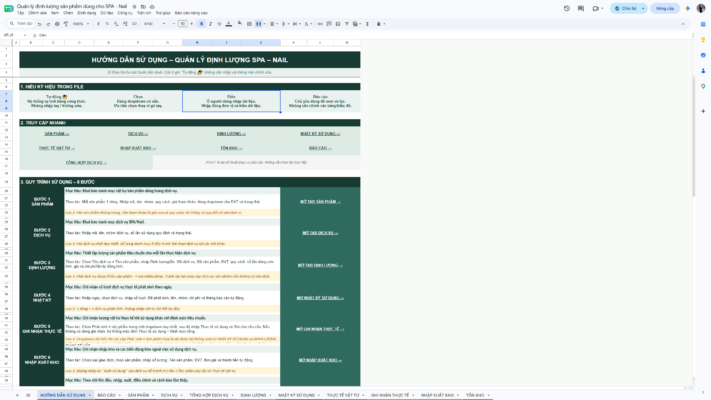This screenshot has width=711, height=400.
Task: Create a filter
Action: click(x=347, y=24)
